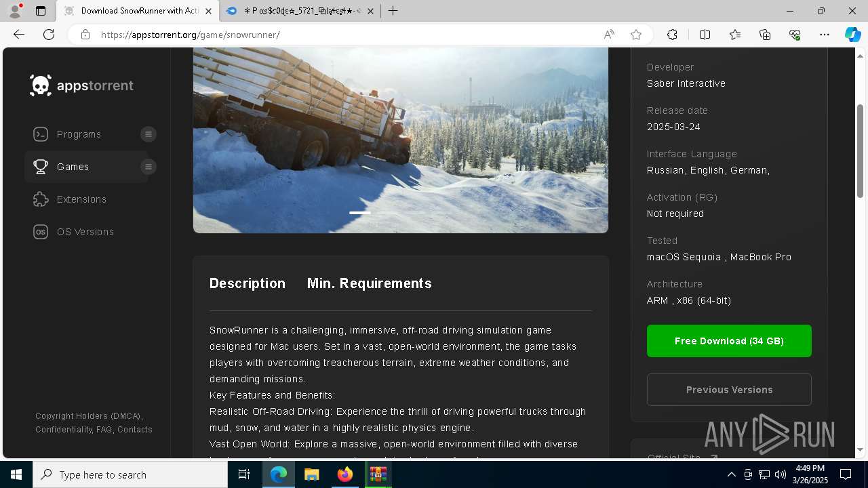
Task: Open File Explorer on taskbar
Action: [x=311, y=474]
